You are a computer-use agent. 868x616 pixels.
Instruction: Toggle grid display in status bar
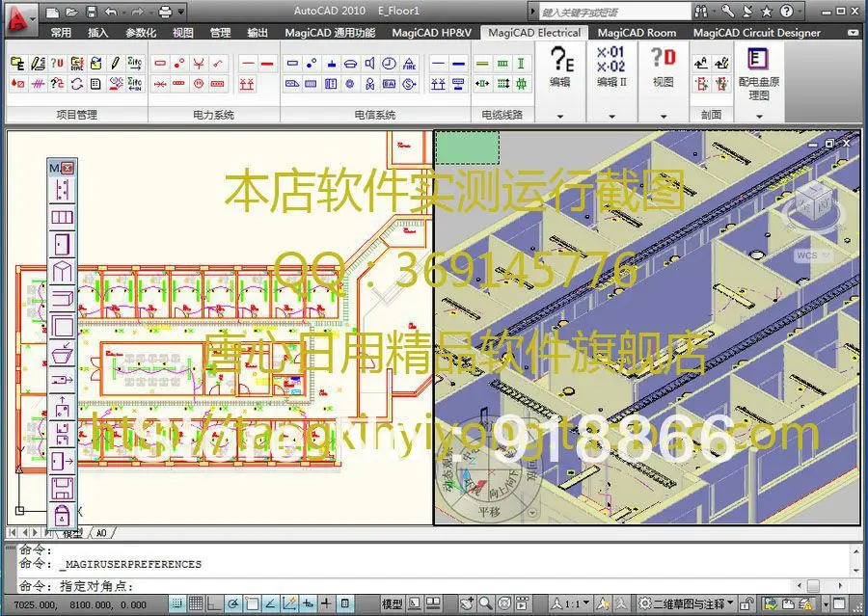(x=196, y=603)
